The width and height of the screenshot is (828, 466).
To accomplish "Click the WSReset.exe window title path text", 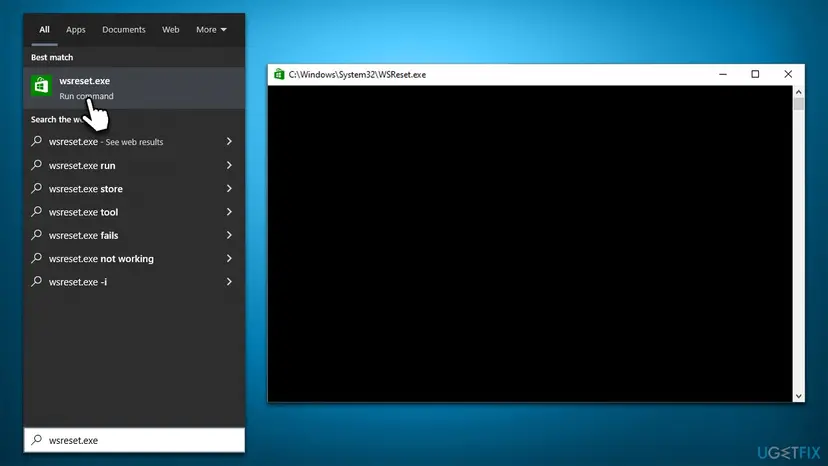I will click(357, 74).
